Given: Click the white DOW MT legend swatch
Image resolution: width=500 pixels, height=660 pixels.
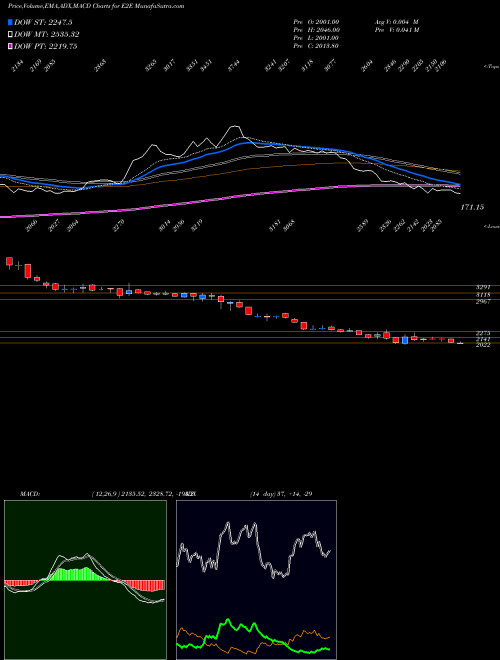Looking at the screenshot, I should [x=10, y=35].
